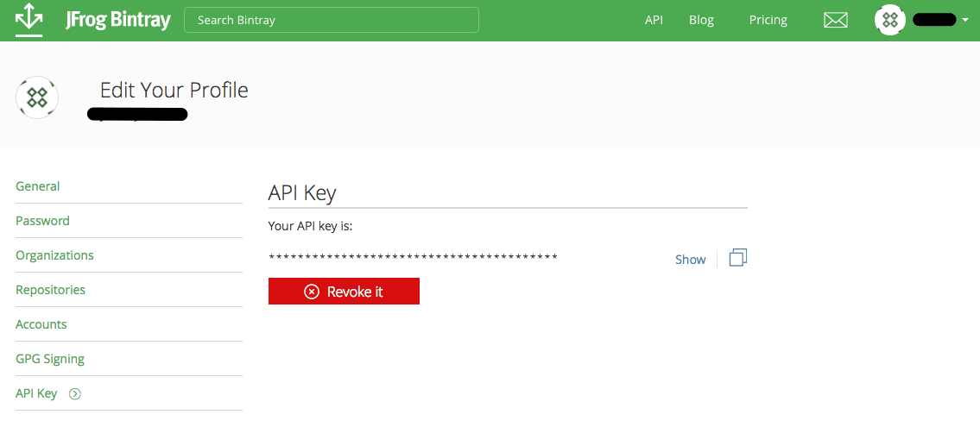Open the Organizations section

pyautogui.click(x=54, y=255)
